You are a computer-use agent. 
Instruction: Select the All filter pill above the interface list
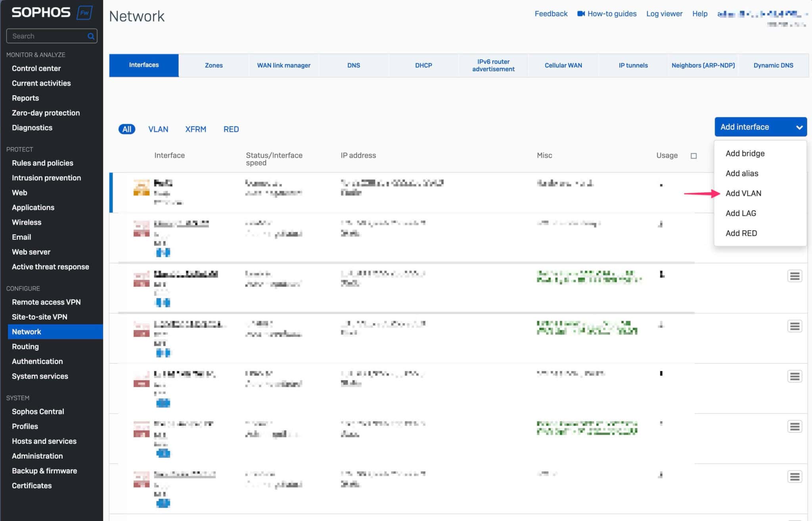126,129
